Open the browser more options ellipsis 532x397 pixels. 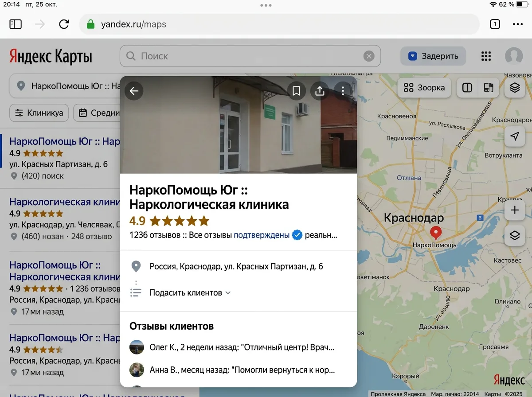(x=518, y=24)
